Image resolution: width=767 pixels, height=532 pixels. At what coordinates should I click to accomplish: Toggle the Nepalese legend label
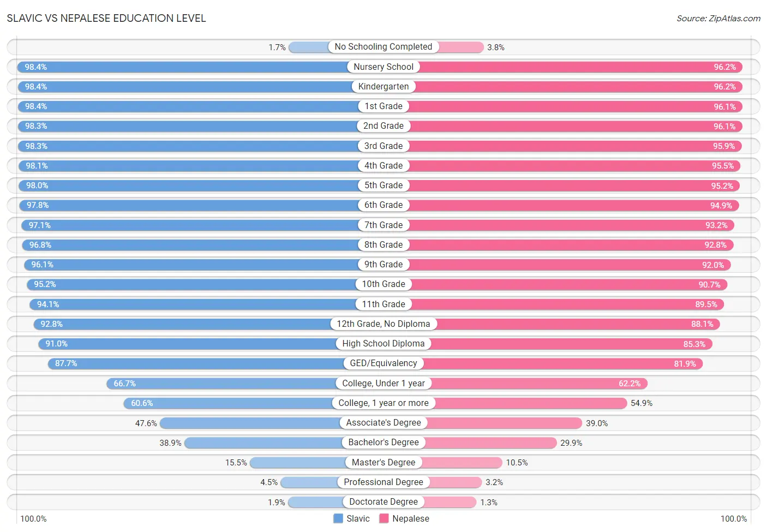tap(411, 518)
